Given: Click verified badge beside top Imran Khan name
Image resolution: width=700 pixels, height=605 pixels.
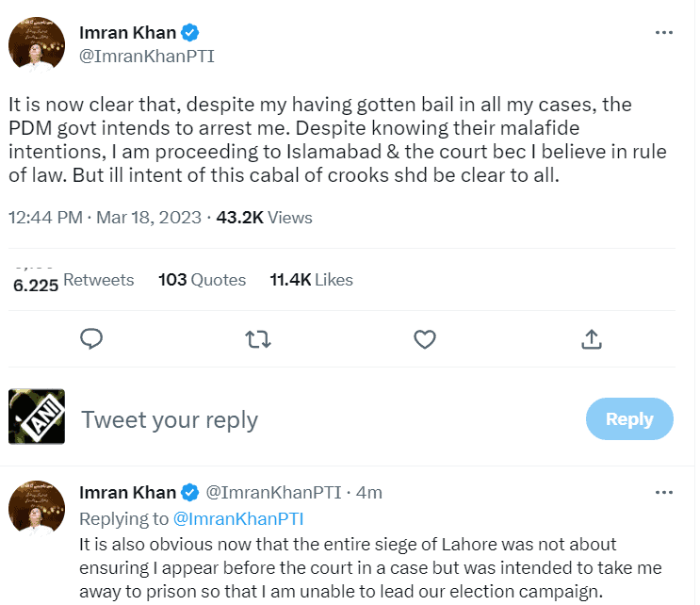Looking at the screenshot, I should click(190, 33).
